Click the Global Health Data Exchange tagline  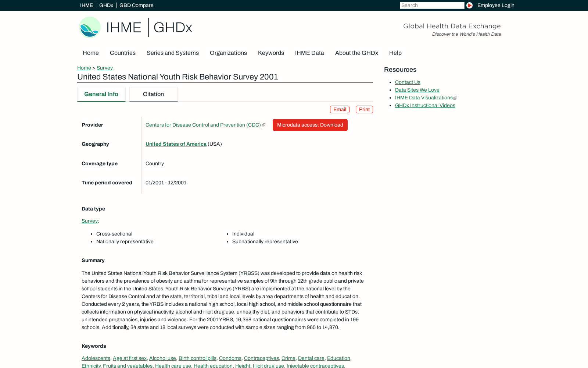point(452,26)
